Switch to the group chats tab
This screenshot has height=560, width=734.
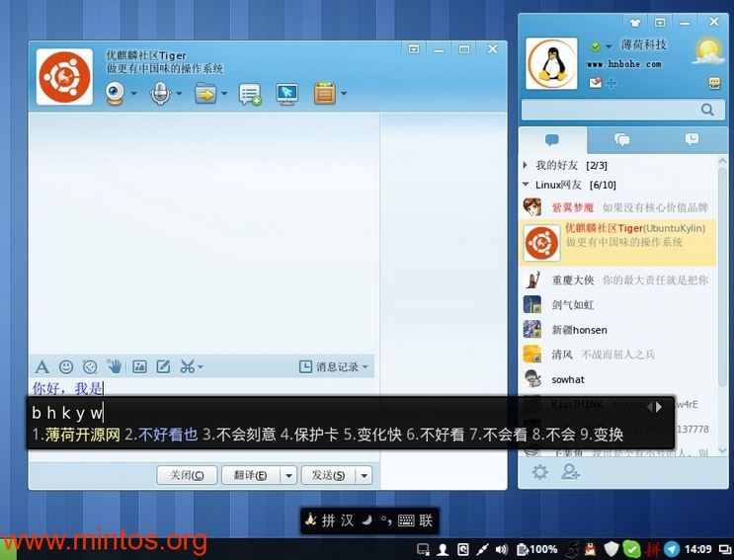pyautogui.click(x=621, y=140)
